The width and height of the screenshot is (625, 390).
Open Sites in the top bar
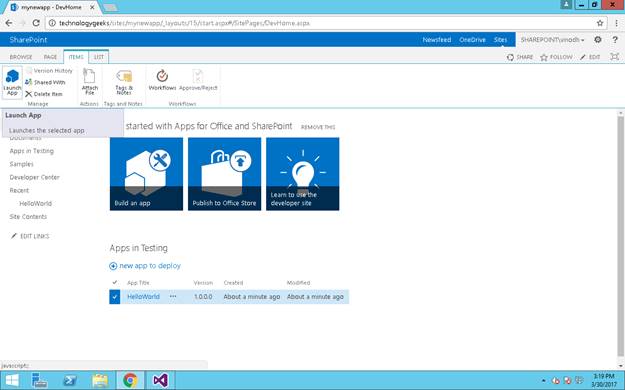tap(500, 40)
